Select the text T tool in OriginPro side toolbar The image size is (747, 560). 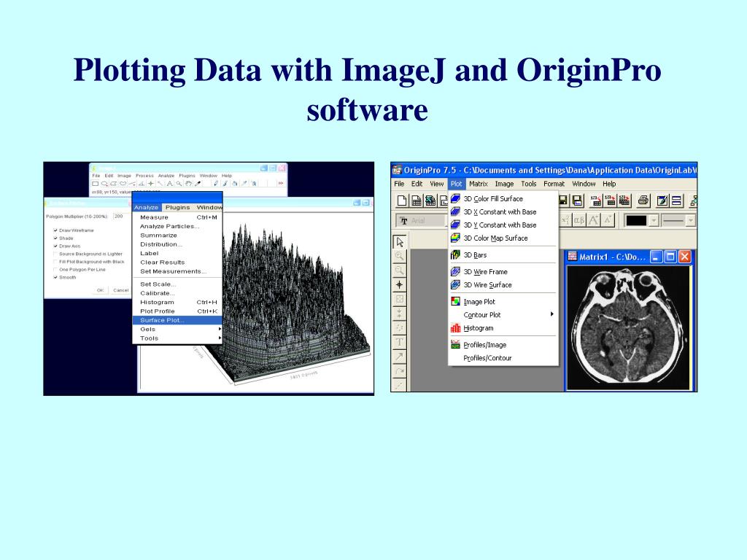399,342
